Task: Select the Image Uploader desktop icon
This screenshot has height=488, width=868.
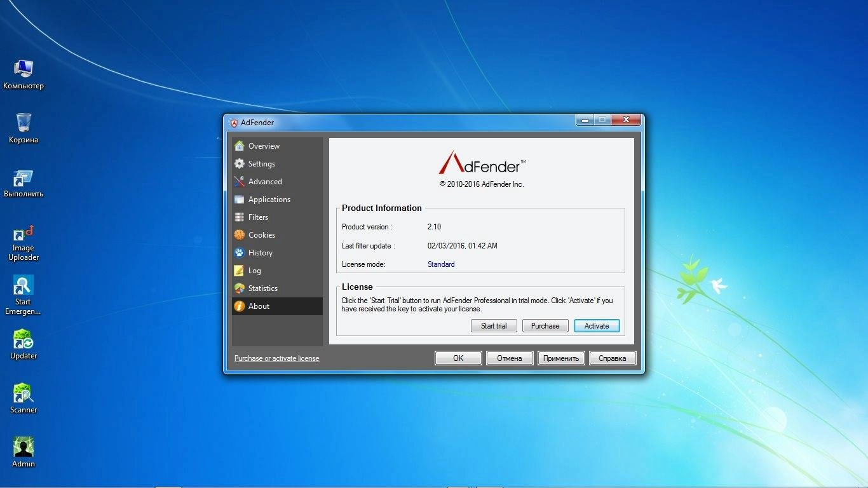Action: coord(24,242)
